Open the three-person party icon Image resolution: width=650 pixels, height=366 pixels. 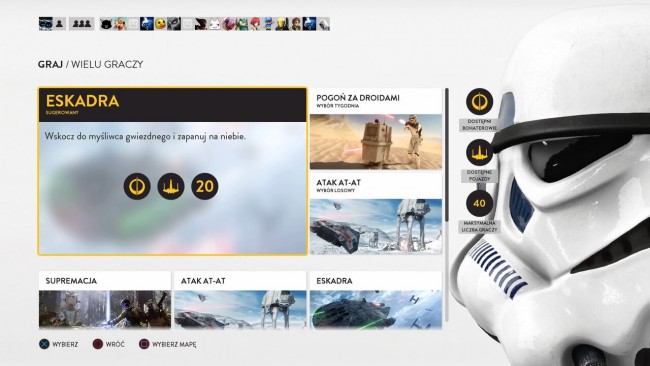(81, 24)
